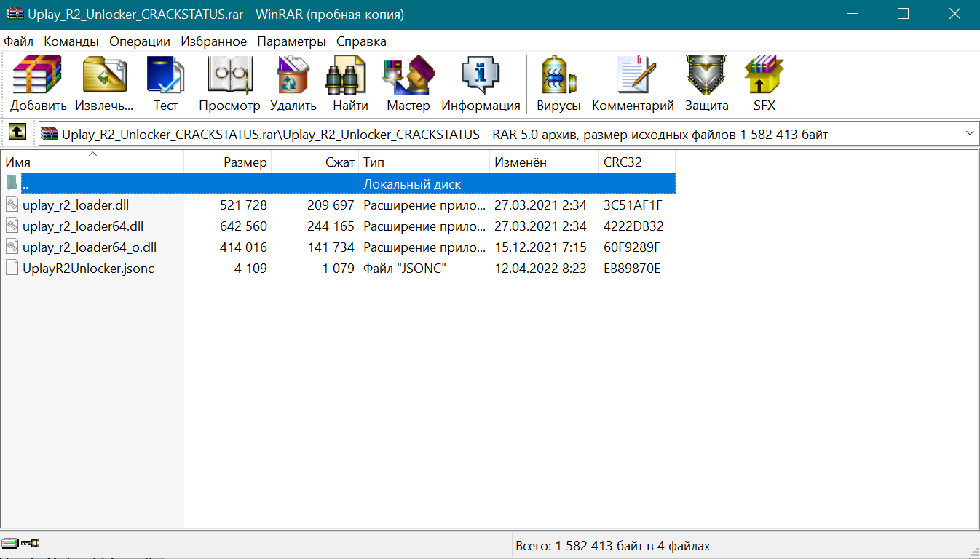Click packed size value 141 734
The image size is (980, 559).
[x=331, y=247]
